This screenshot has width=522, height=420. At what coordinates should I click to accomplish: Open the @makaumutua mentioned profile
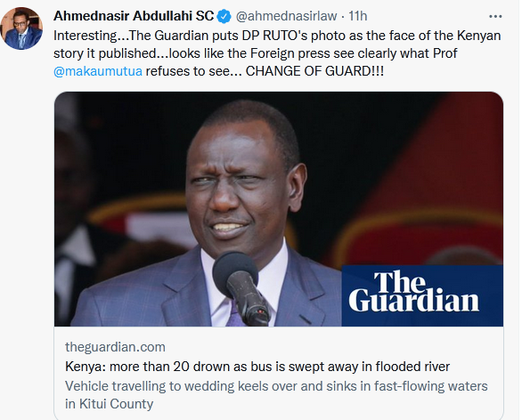[x=98, y=71]
